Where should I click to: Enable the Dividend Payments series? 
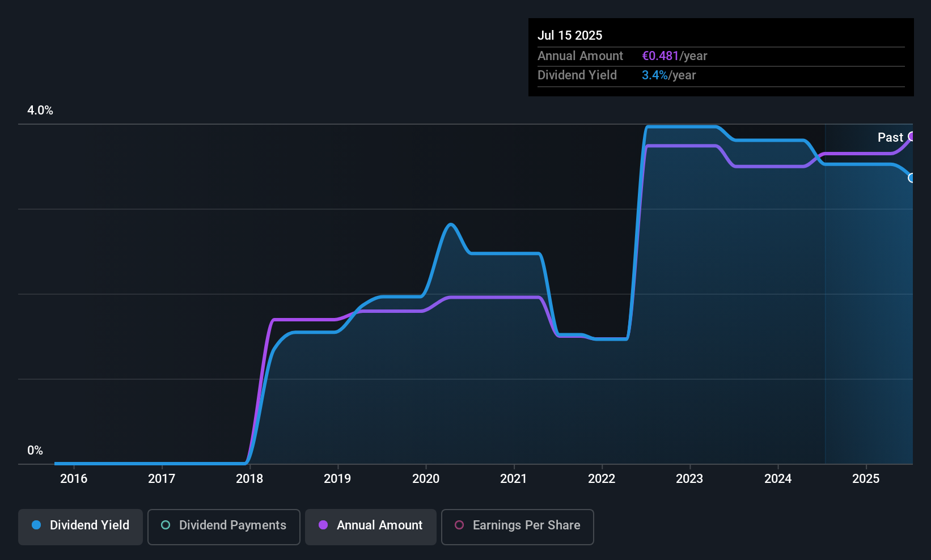tap(224, 527)
